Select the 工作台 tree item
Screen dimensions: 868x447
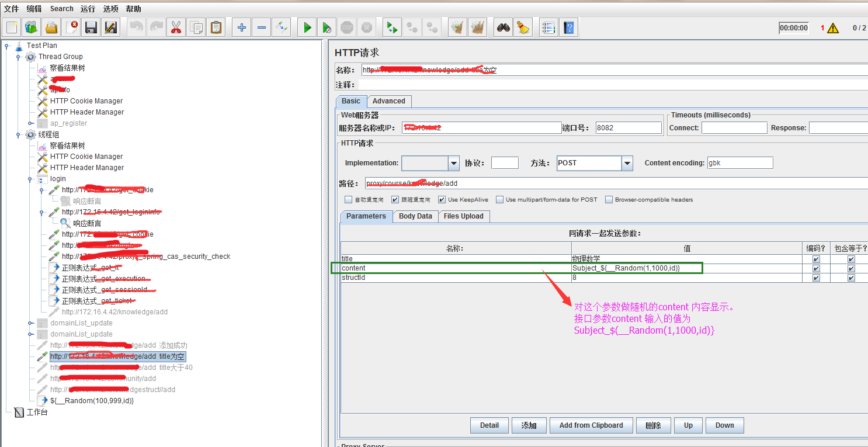point(37,412)
